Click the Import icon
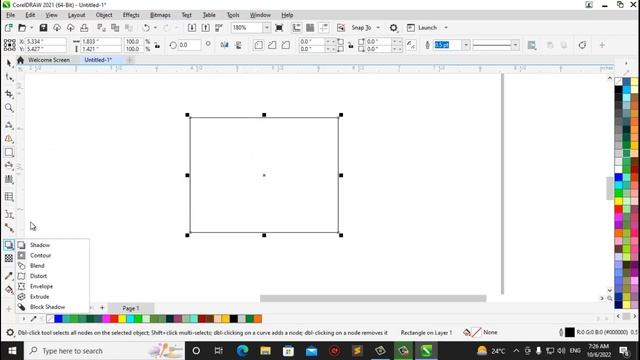This screenshot has height=360, width=640. 192,28
